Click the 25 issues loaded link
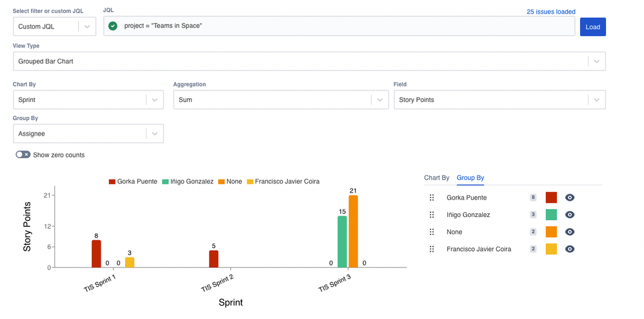The height and width of the screenshot is (319, 644). point(551,12)
